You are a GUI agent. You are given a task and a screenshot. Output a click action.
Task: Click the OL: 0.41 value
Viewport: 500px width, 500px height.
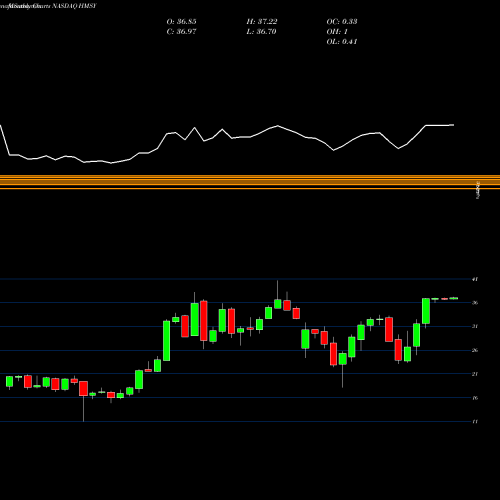342,42
